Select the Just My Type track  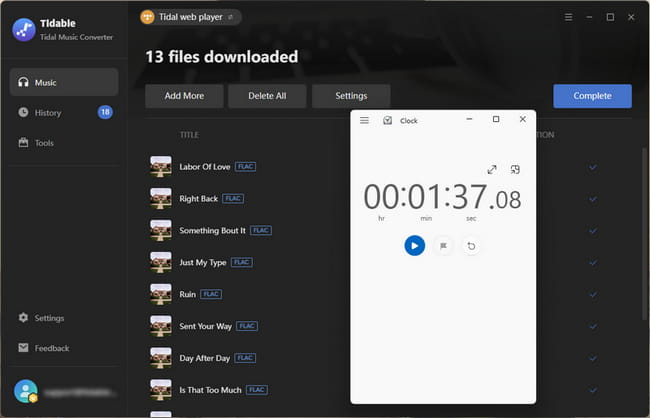[x=203, y=262]
